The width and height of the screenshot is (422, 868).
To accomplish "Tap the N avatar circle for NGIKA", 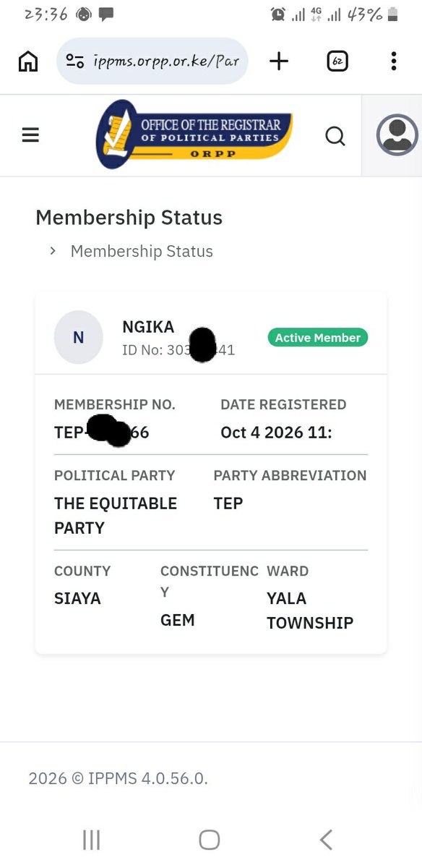I will point(78,337).
